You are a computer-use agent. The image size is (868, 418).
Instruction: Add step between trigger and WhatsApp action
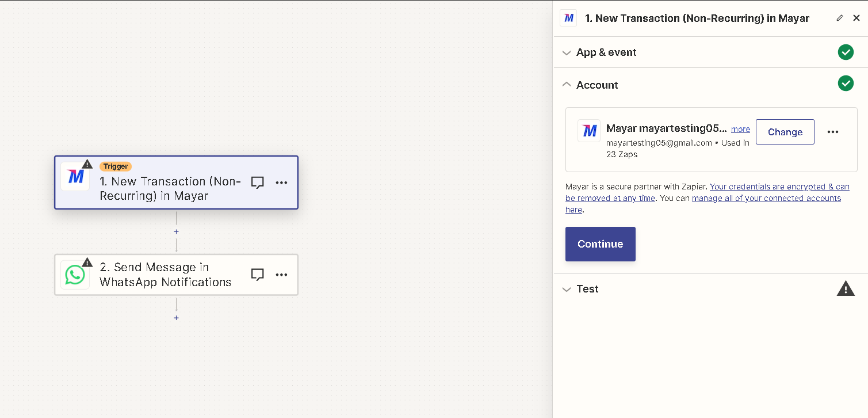click(176, 231)
